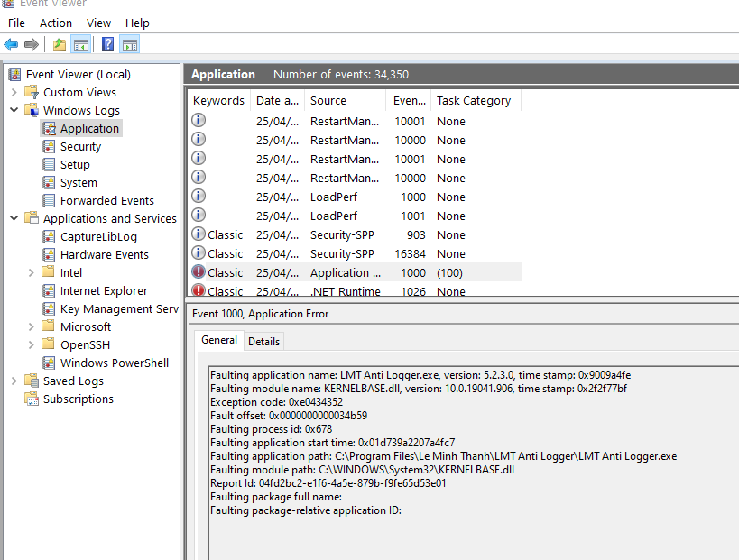The height and width of the screenshot is (560, 739).
Task: Click the Faulting application path line
Action: click(x=444, y=456)
